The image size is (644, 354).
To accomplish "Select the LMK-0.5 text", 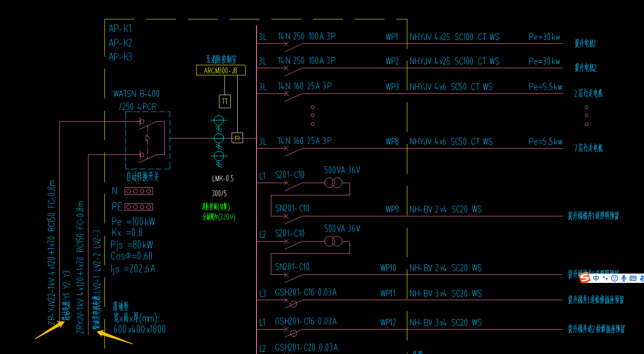I will (x=223, y=178).
